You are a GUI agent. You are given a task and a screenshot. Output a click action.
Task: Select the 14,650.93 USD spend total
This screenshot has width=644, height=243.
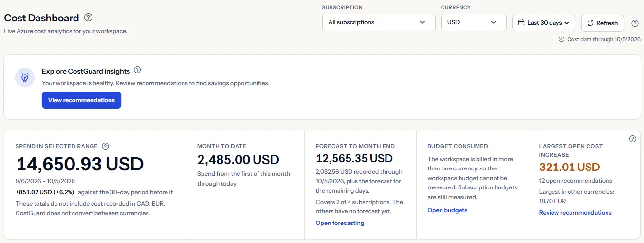coord(80,165)
